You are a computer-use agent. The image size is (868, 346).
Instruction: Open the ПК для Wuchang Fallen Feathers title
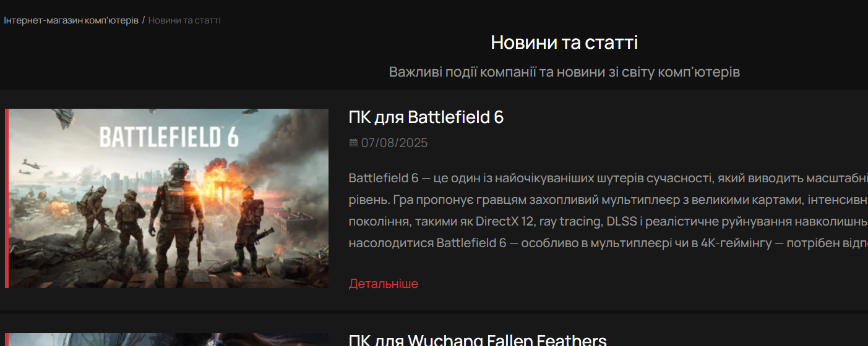478,340
